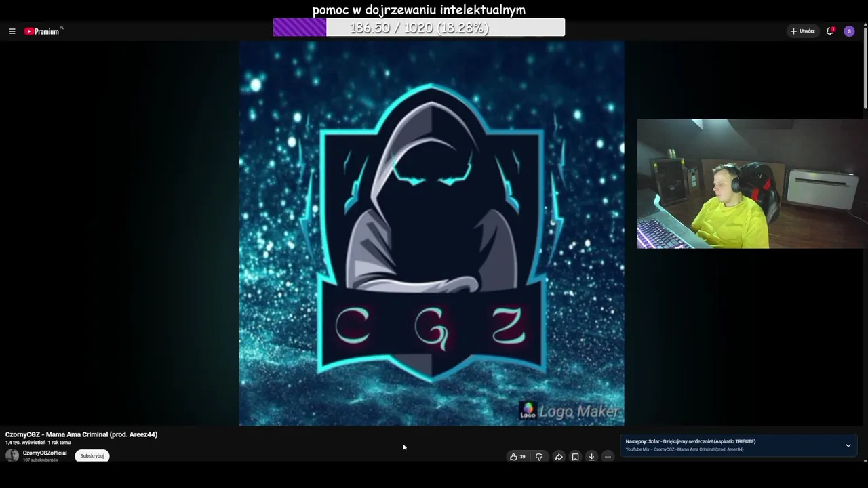The width and height of the screenshot is (868, 488).
Task: Click the Utwórz create button
Action: [x=802, y=31]
